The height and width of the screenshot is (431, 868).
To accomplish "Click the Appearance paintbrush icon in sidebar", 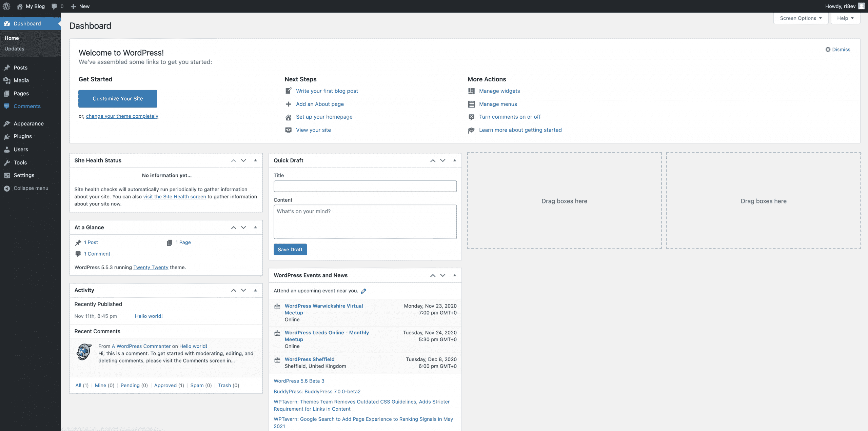I will point(7,123).
